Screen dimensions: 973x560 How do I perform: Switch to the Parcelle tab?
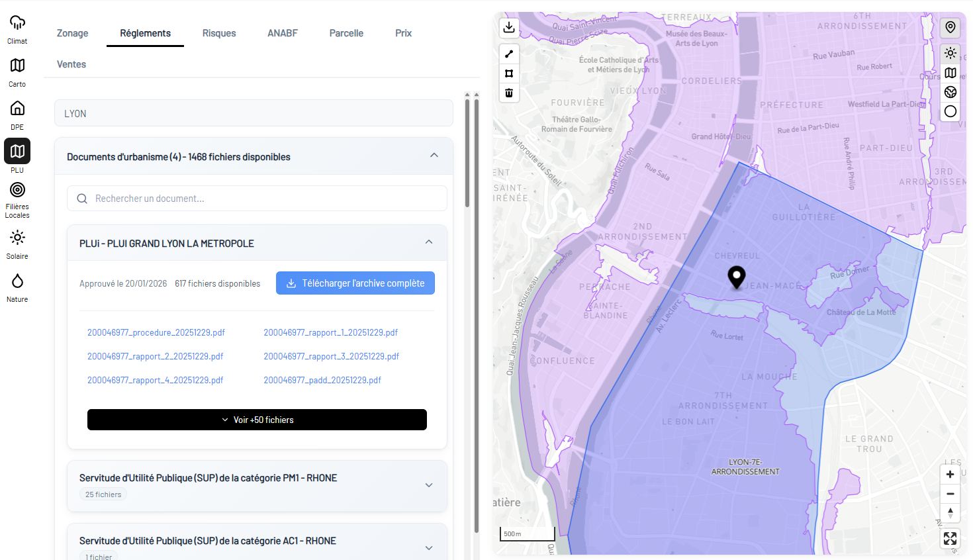pos(346,33)
